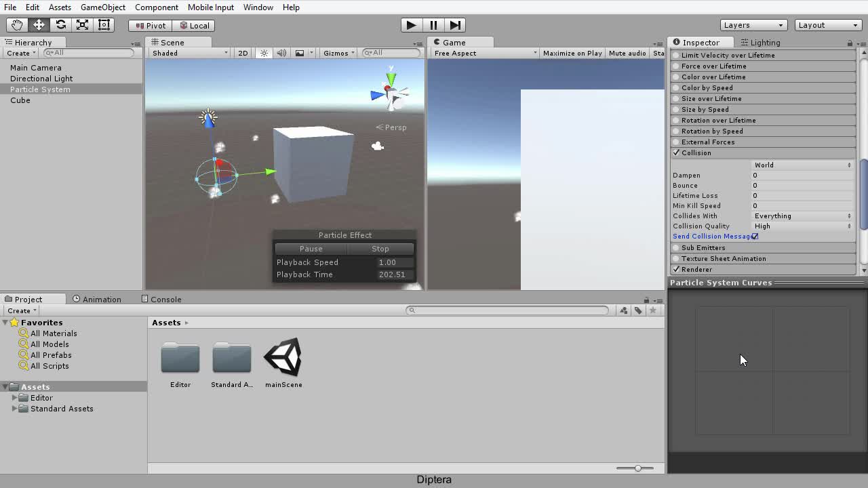
Task: Select the Rotate tool icon
Action: (60, 25)
